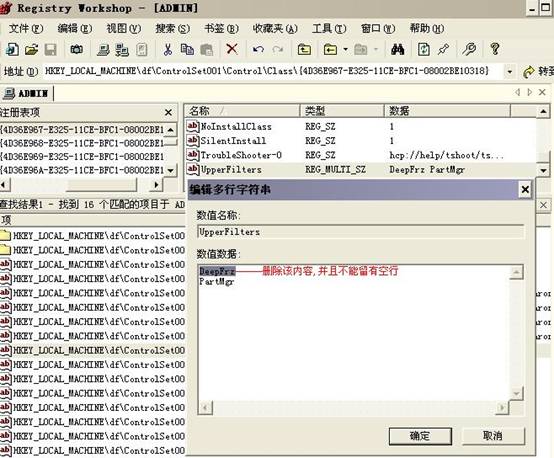Sort by 类型 column header
This screenshot has width=554, height=458.
pyautogui.click(x=342, y=111)
